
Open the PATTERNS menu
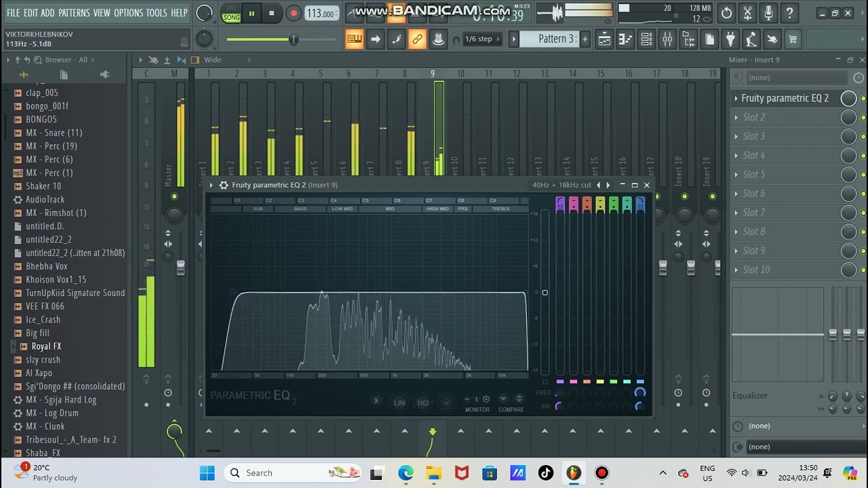pyautogui.click(x=74, y=13)
